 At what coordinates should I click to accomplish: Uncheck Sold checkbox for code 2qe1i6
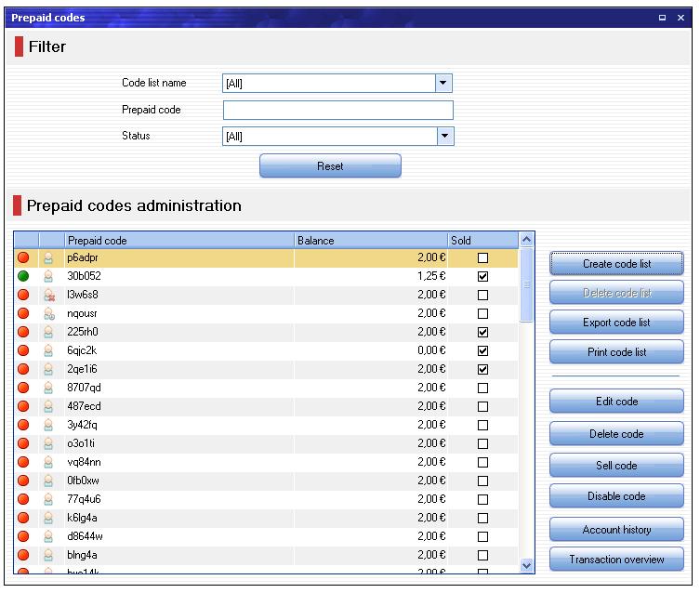(x=482, y=369)
